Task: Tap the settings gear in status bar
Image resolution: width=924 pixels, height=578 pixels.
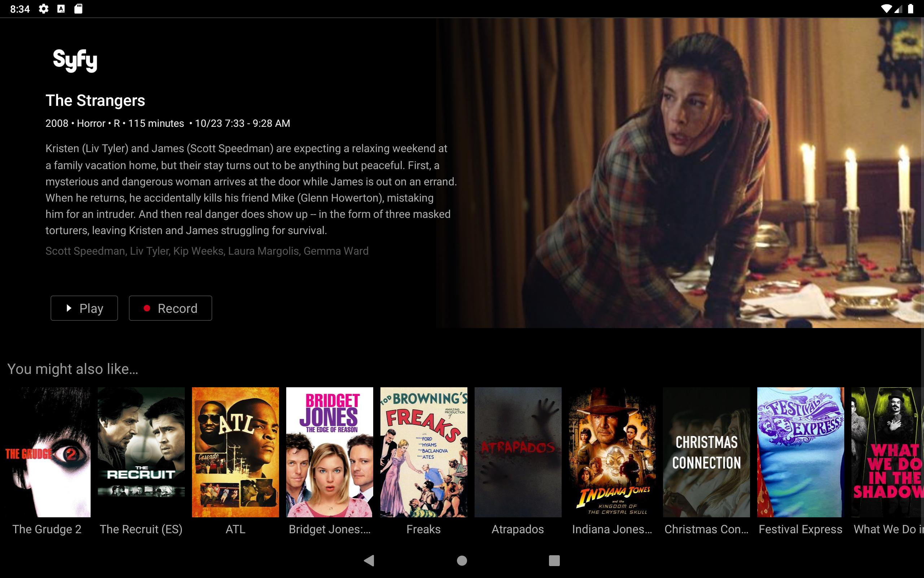Action: point(44,9)
